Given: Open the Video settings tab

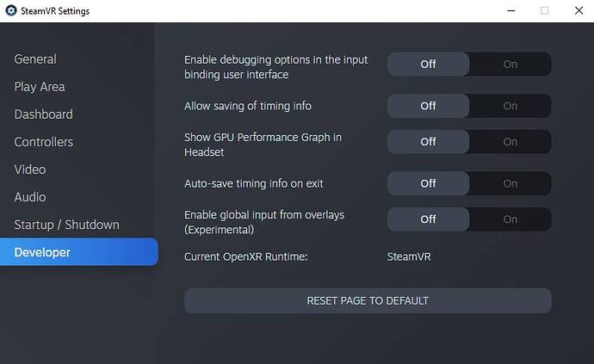Looking at the screenshot, I should pos(30,170).
